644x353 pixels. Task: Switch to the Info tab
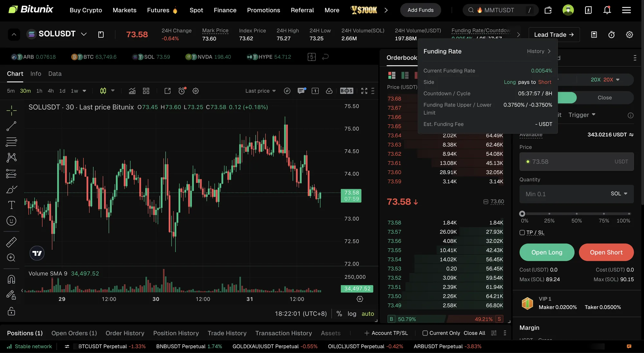coord(36,74)
